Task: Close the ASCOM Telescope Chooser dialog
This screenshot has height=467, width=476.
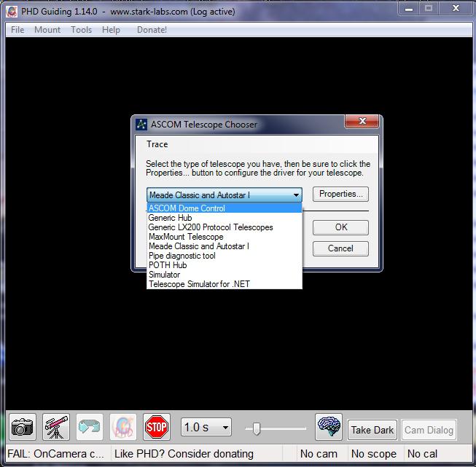Action: (362, 122)
